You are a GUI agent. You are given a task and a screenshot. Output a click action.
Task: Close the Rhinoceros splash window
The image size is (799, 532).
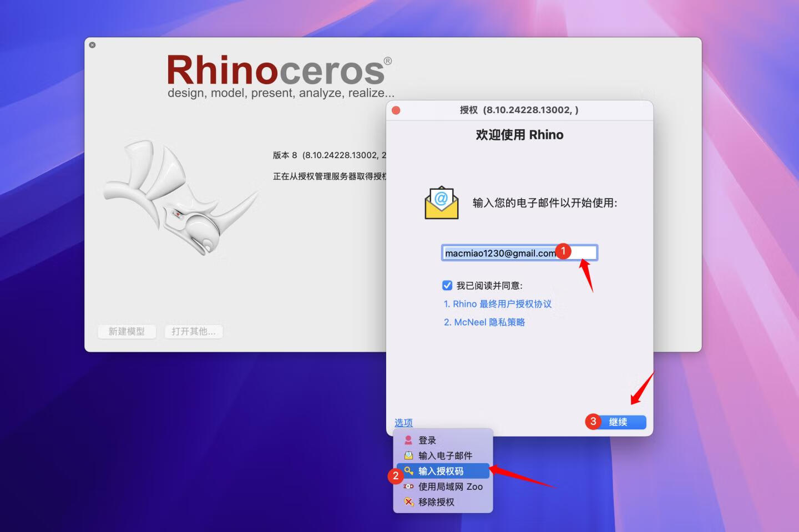point(92,45)
